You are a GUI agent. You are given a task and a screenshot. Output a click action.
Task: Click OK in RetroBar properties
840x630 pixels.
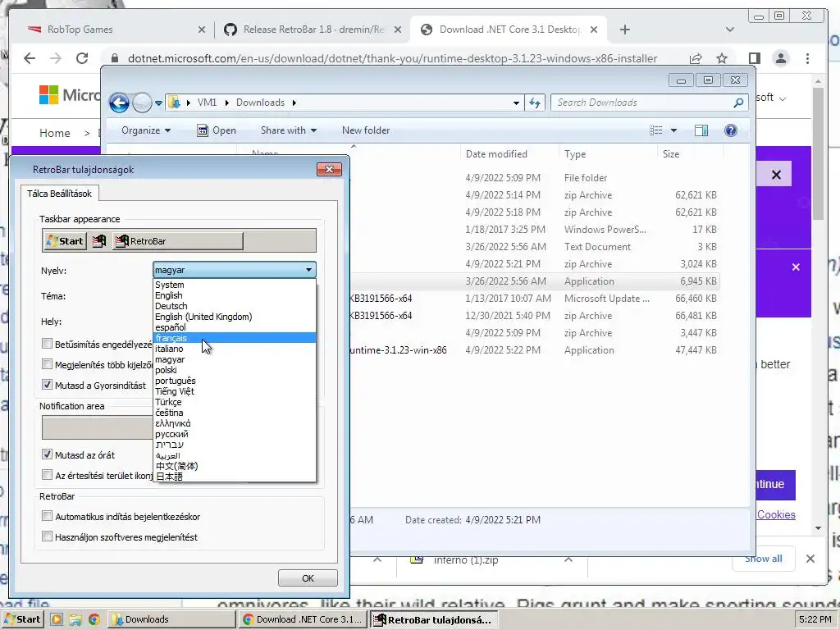[x=308, y=578]
